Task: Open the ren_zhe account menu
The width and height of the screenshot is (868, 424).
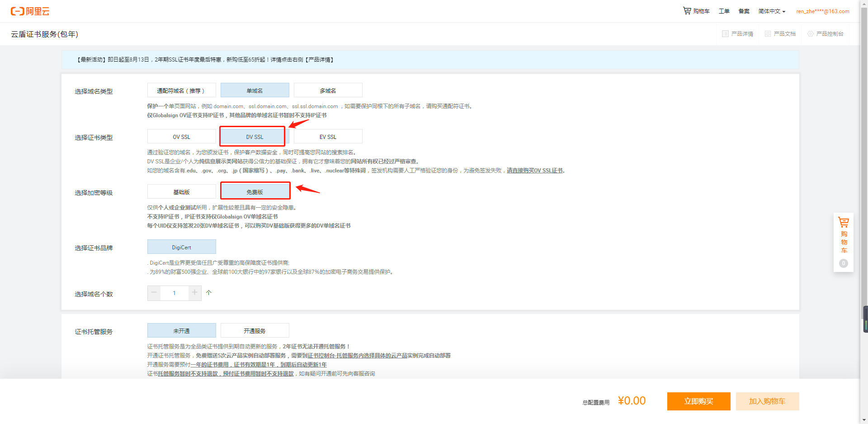Action: tap(822, 11)
